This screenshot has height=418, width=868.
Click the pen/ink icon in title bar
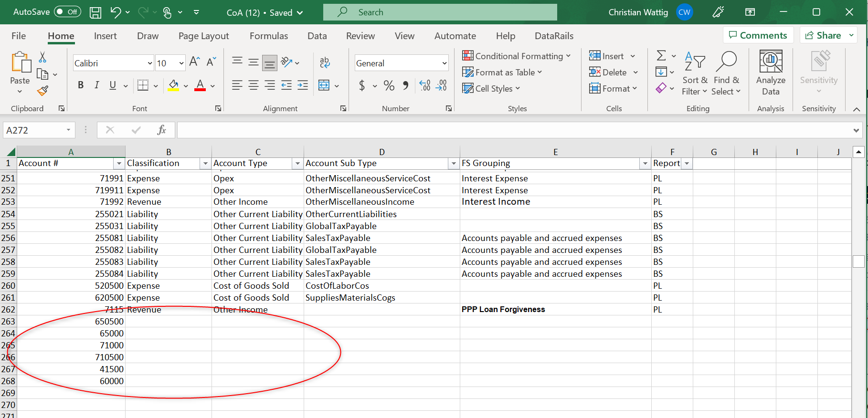point(718,12)
